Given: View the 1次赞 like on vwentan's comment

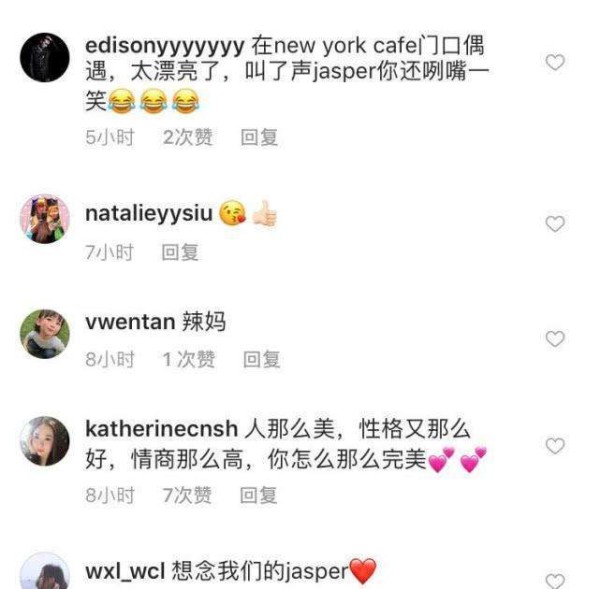Looking at the screenshot, I should click(189, 359).
